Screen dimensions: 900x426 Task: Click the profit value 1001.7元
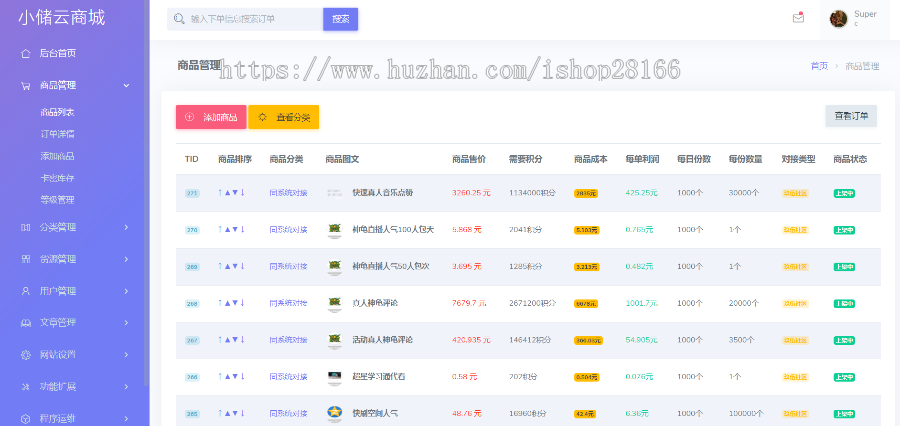point(642,303)
